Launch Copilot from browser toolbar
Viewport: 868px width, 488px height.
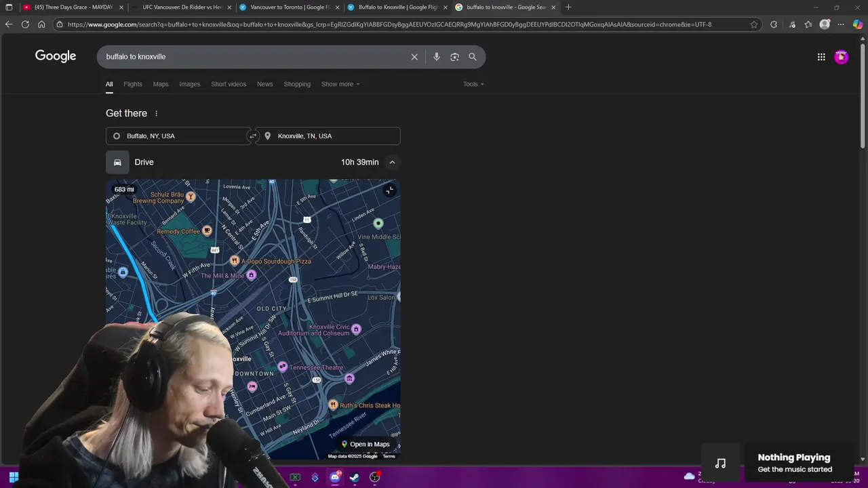click(858, 24)
